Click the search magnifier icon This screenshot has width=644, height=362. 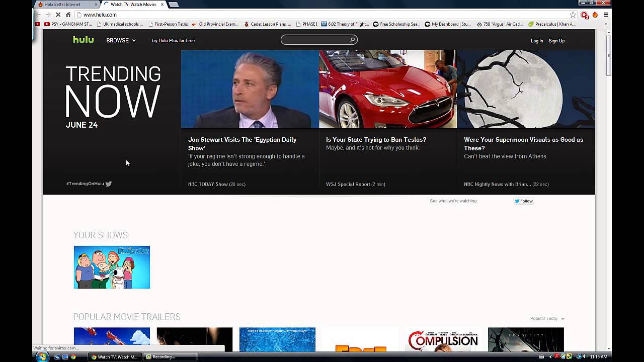[352, 40]
